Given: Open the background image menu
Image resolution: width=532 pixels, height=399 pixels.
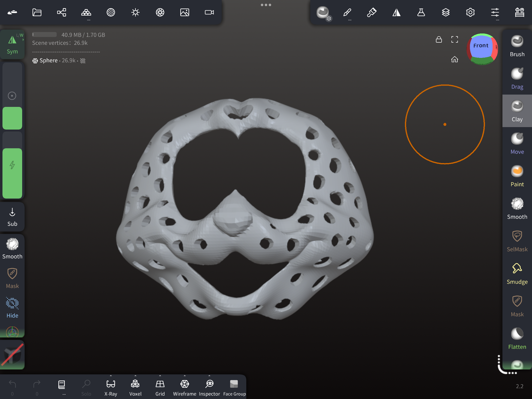Looking at the screenshot, I should [185, 12].
